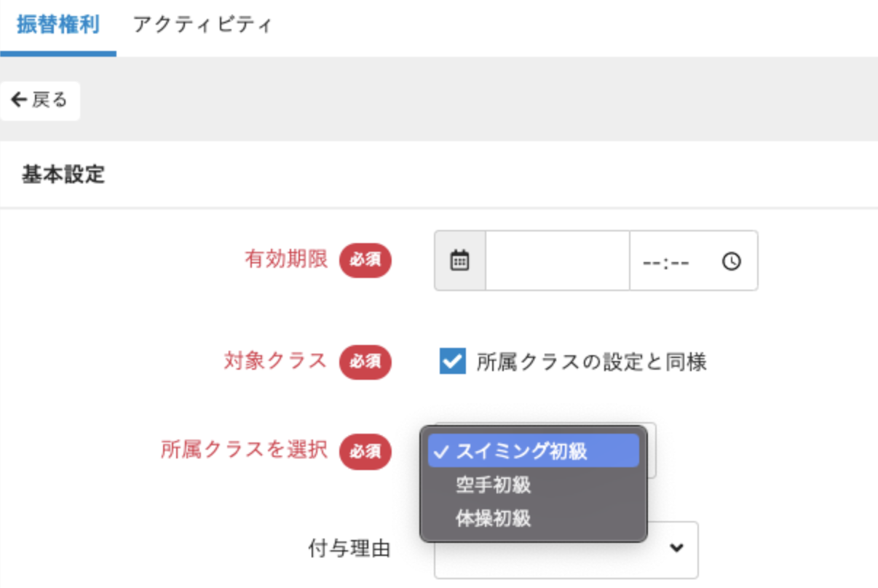Click the clock icon in time field
878x588 pixels.
pyautogui.click(x=732, y=261)
